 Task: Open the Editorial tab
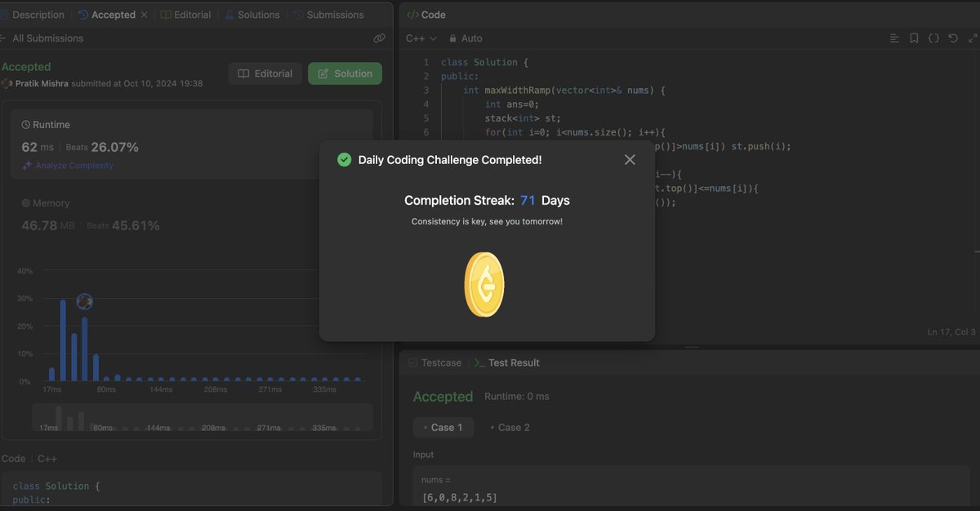(x=186, y=15)
